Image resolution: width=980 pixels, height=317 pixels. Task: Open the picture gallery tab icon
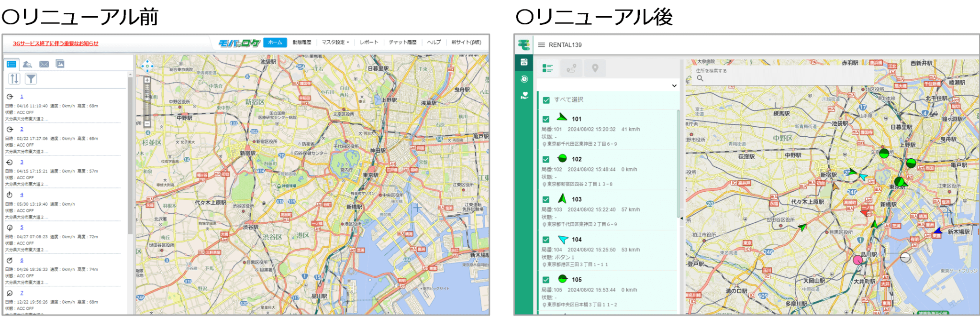point(60,64)
